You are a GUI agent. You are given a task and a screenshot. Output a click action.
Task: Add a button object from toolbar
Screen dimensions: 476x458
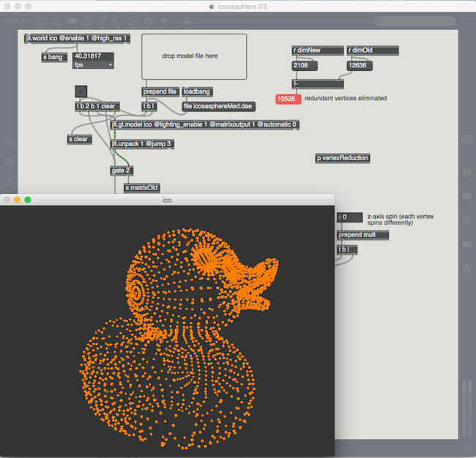click(x=103, y=21)
